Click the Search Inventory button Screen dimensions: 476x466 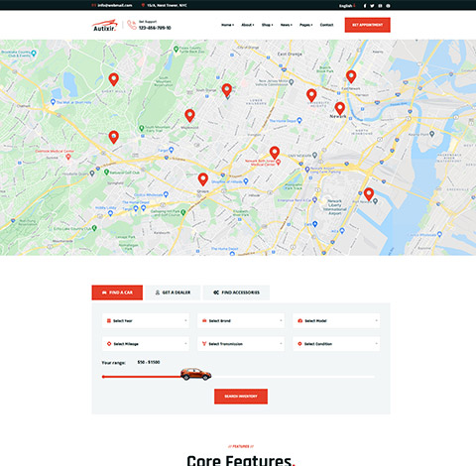click(241, 397)
